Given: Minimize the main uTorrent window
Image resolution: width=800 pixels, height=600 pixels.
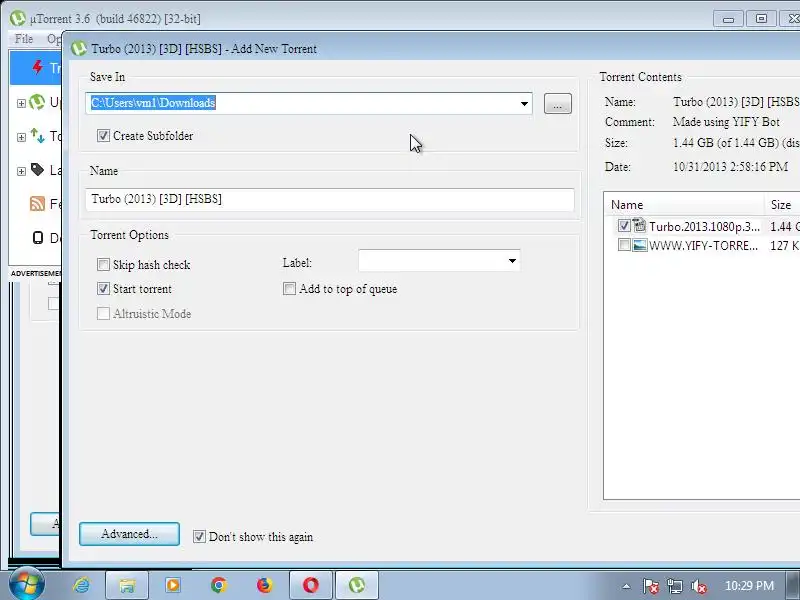Looking at the screenshot, I should [728, 19].
